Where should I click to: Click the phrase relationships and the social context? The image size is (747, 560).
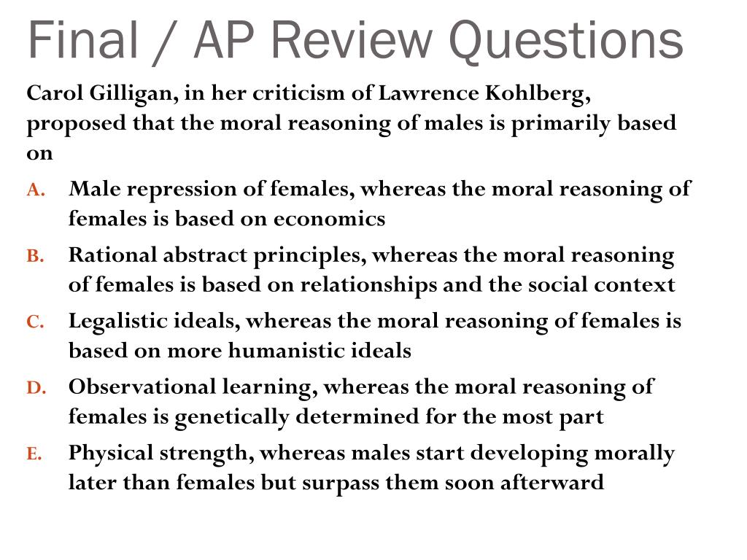pos(487,285)
